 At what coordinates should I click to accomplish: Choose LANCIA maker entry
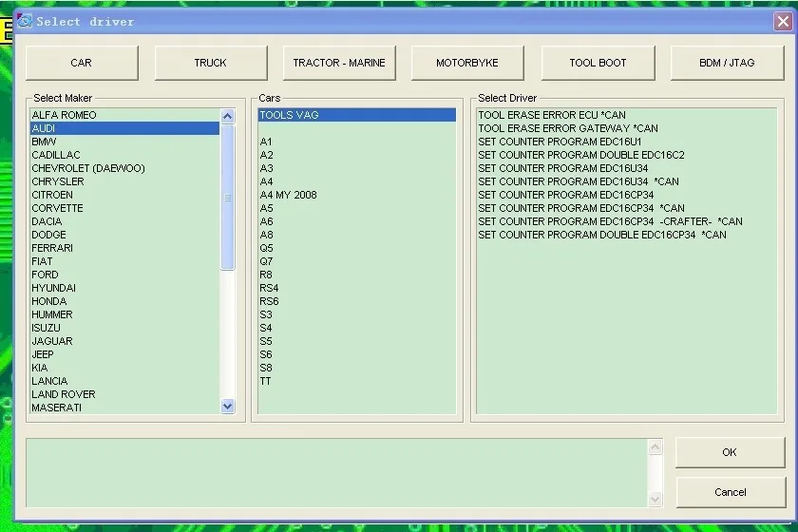(124, 381)
